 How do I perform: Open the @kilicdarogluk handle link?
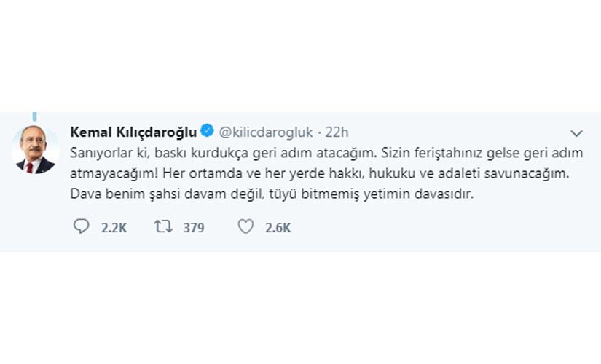266,132
